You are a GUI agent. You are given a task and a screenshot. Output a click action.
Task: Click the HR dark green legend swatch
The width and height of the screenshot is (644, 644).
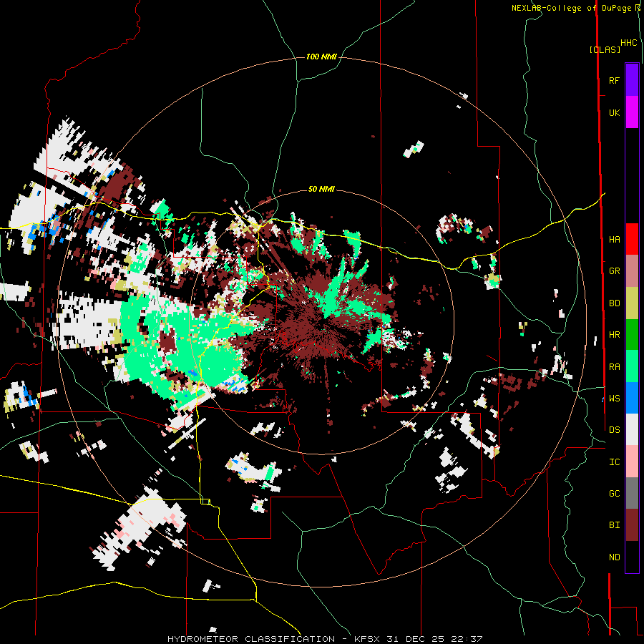coord(632,334)
